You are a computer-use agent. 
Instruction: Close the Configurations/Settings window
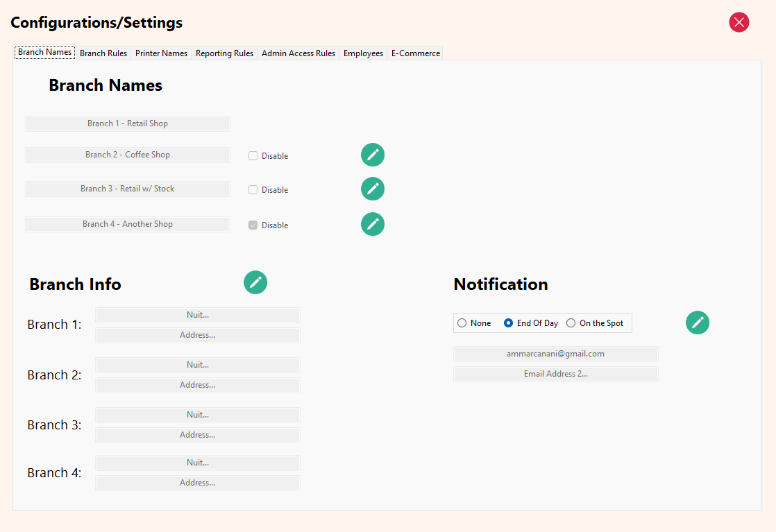point(739,22)
